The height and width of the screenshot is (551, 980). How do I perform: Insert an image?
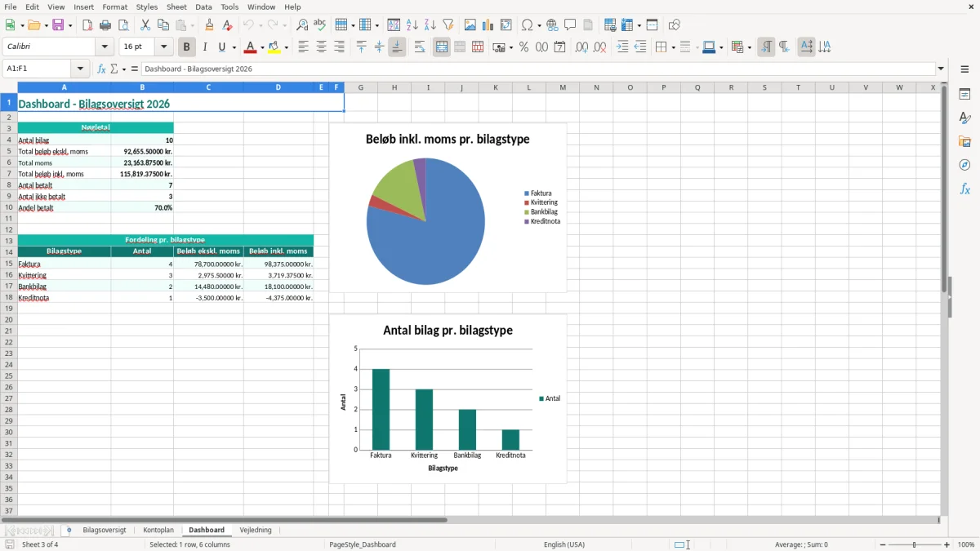pos(470,25)
